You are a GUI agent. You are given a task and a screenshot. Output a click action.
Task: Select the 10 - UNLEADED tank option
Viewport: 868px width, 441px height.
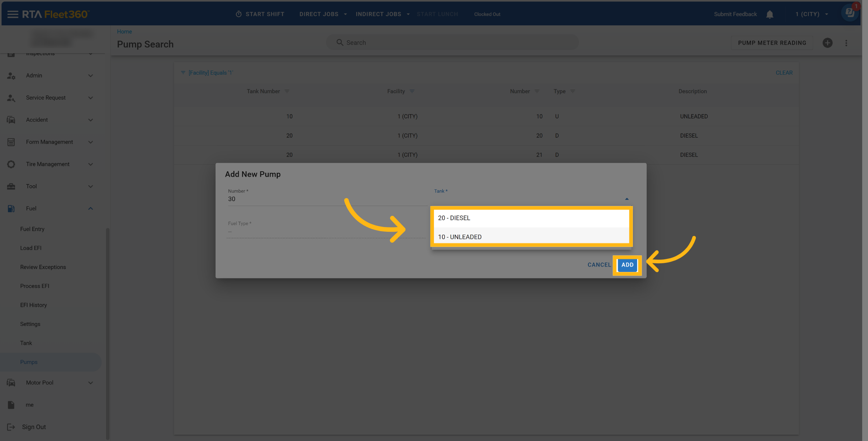[x=531, y=237]
